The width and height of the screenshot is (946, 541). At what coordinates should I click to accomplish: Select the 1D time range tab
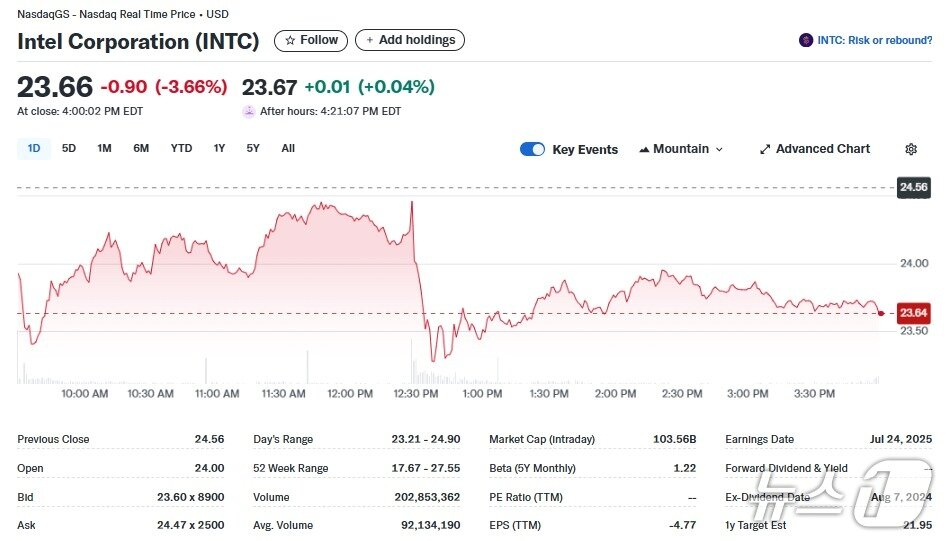[x=34, y=148]
